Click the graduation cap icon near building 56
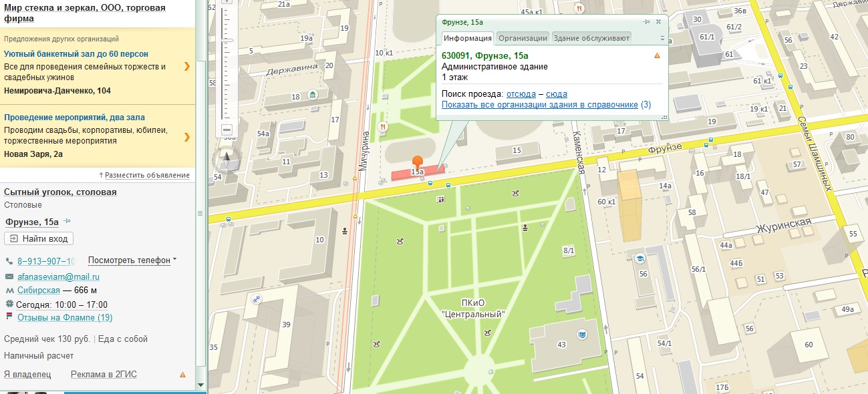This screenshot has height=394, width=868. coord(639,258)
